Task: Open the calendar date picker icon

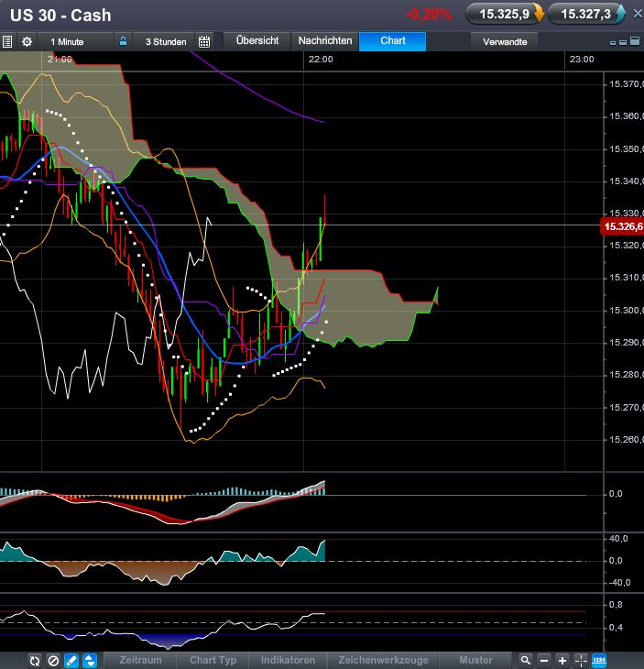Action: pyautogui.click(x=204, y=42)
